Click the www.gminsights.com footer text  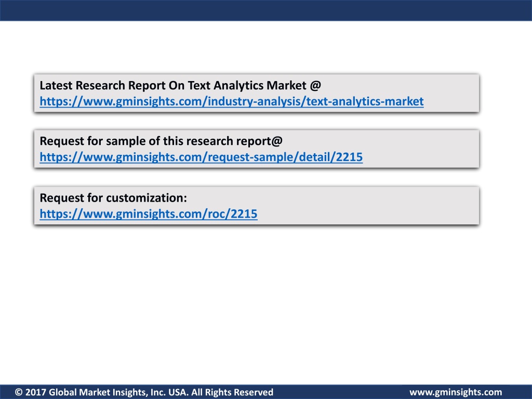click(x=456, y=392)
